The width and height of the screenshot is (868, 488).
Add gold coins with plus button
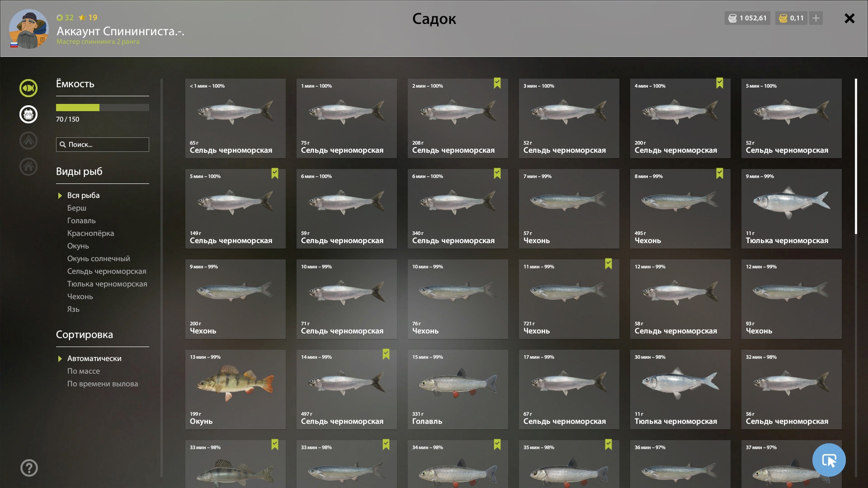point(816,18)
